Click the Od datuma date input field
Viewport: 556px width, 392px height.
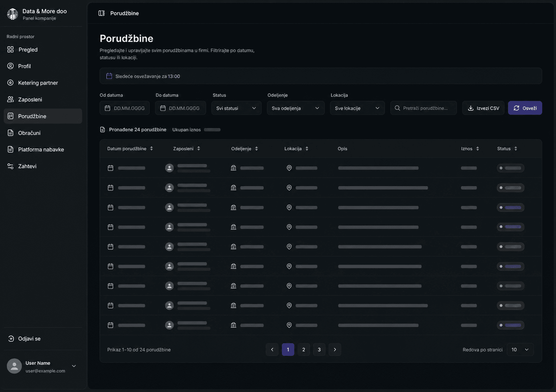coord(125,108)
